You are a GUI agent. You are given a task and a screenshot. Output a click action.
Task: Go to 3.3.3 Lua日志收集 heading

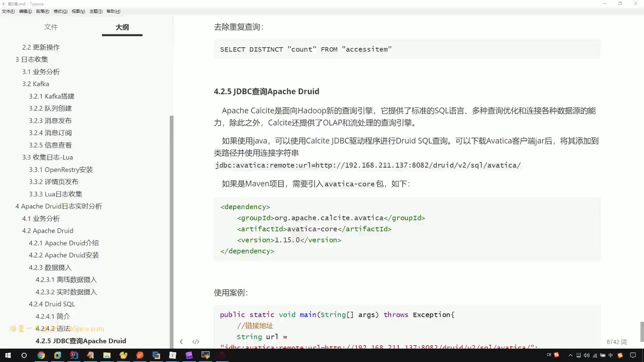56,194
